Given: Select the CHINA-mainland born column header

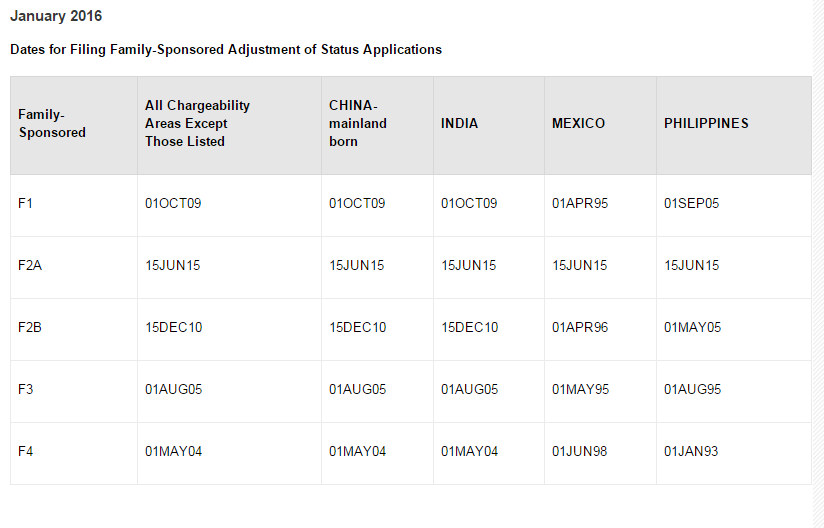Looking at the screenshot, I should click(x=358, y=123).
